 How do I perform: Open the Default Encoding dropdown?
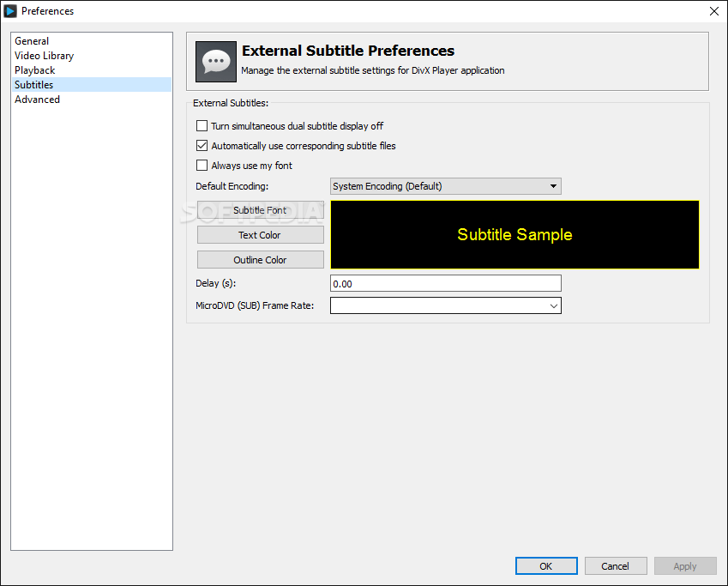point(446,186)
